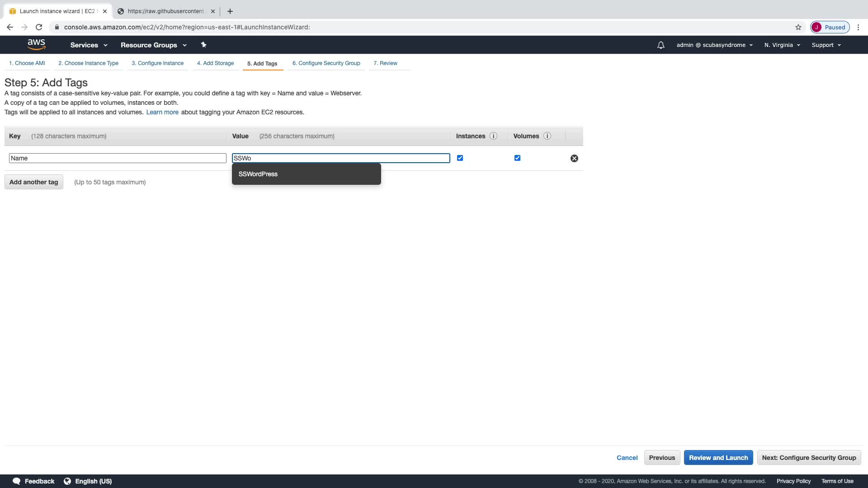The width and height of the screenshot is (868, 488).
Task: Uncheck the Volumes checkbox for Name tag
Action: tap(517, 158)
